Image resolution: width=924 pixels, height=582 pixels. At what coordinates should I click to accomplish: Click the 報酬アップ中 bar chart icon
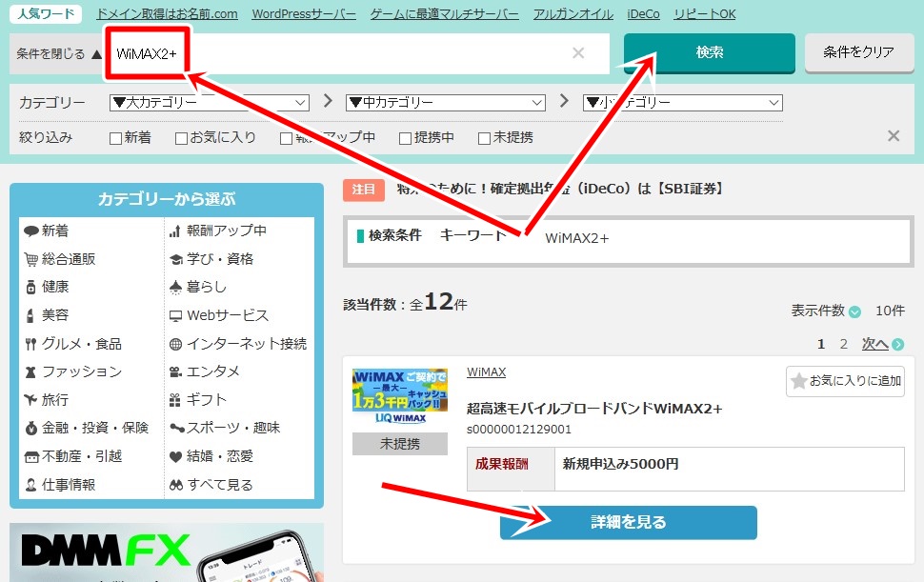point(175,231)
